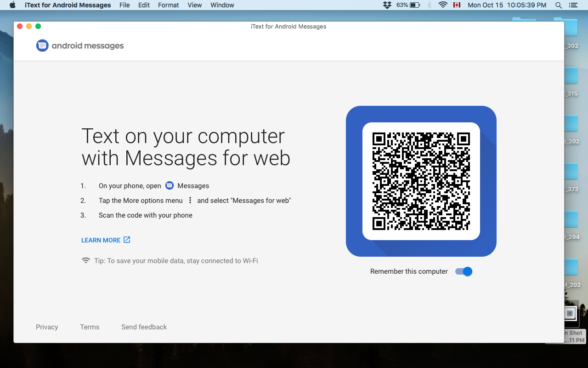Open the Format menu
The image size is (588, 368).
pyautogui.click(x=169, y=5)
